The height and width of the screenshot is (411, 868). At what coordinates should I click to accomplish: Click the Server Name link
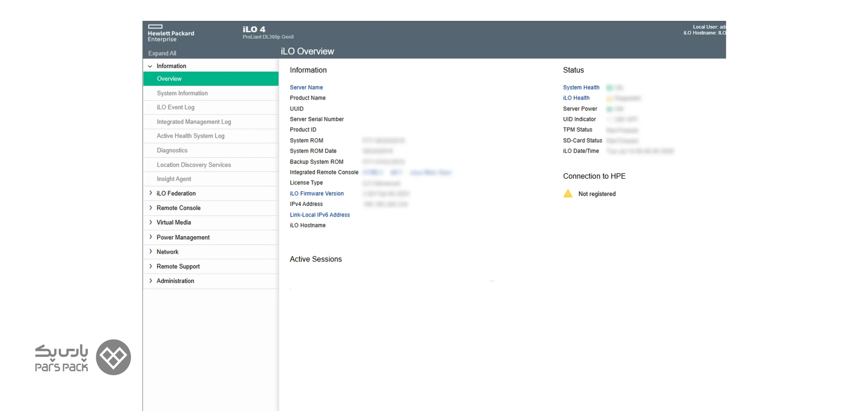point(306,87)
